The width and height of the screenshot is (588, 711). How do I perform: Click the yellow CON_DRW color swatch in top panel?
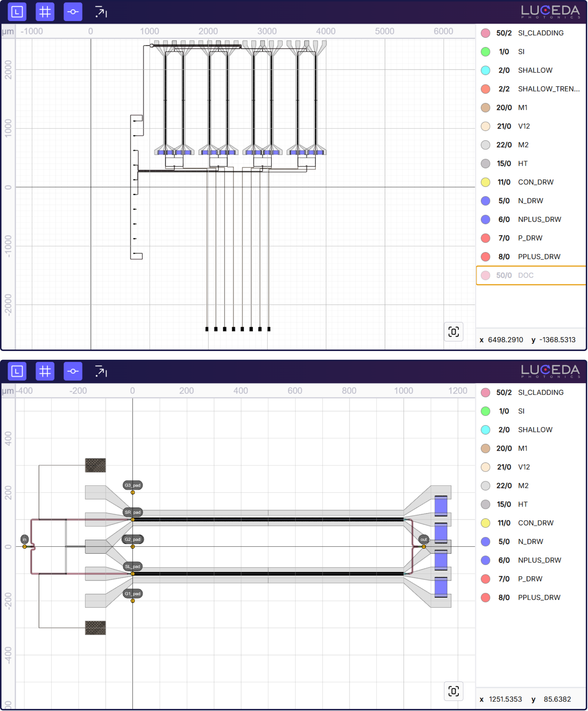point(485,182)
